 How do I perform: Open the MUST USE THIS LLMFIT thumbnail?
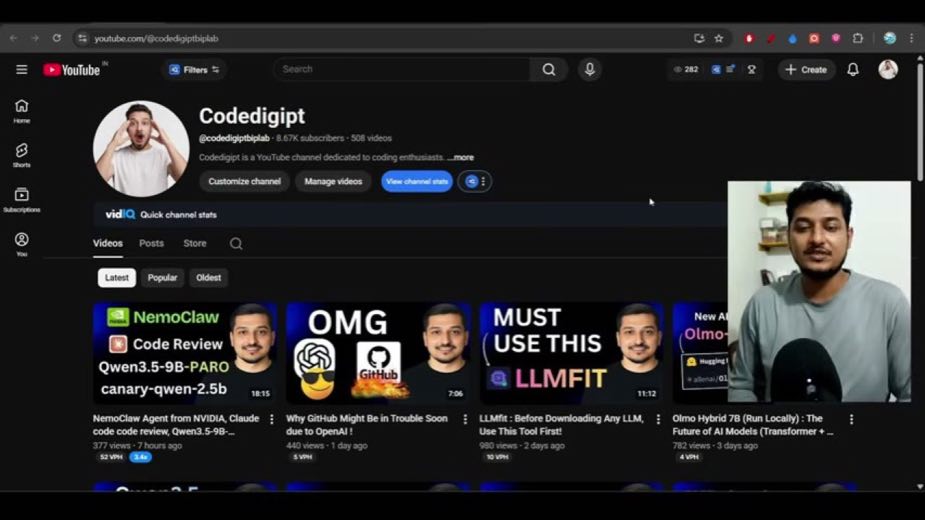point(572,353)
